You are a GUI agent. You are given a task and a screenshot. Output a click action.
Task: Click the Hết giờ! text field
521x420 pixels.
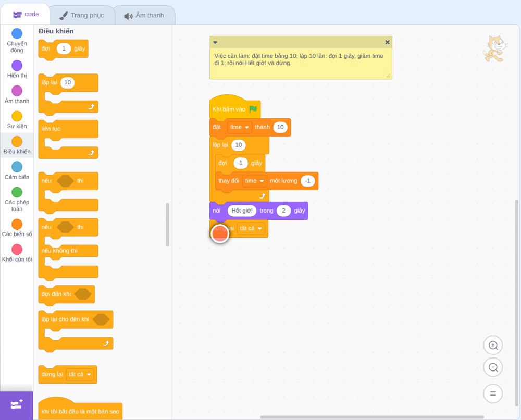242,211
